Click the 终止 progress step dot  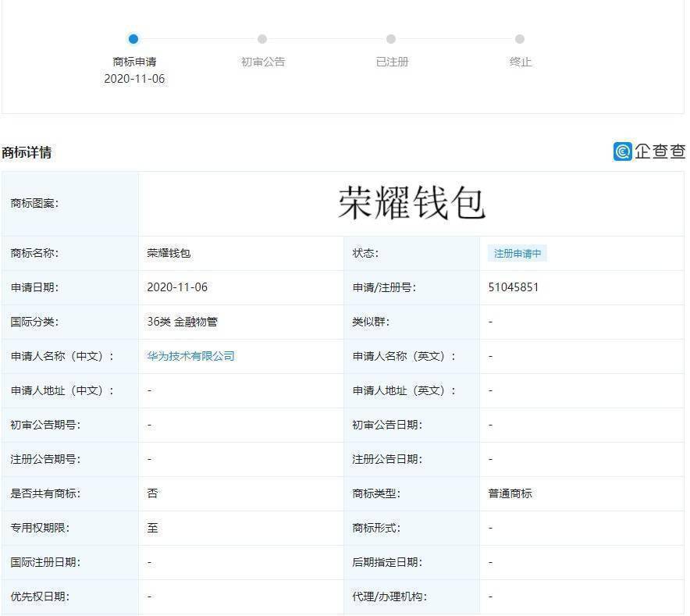pyautogui.click(x=520, y=39)
